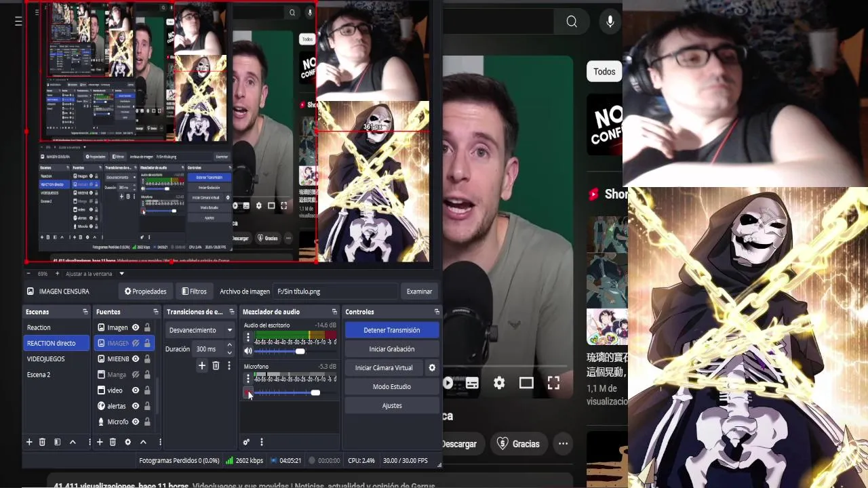This screenshot has height=488, width=868.
Task: Open source properties gear in Fuentes toolbar
Action: pyautogui.click(x=127, y=442)
